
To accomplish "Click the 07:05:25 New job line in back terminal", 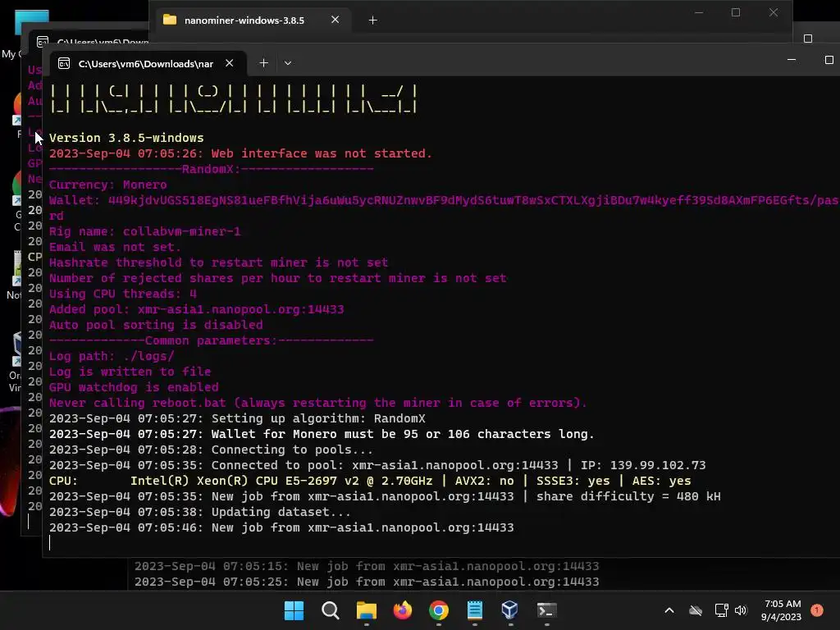I will point(367,582).
